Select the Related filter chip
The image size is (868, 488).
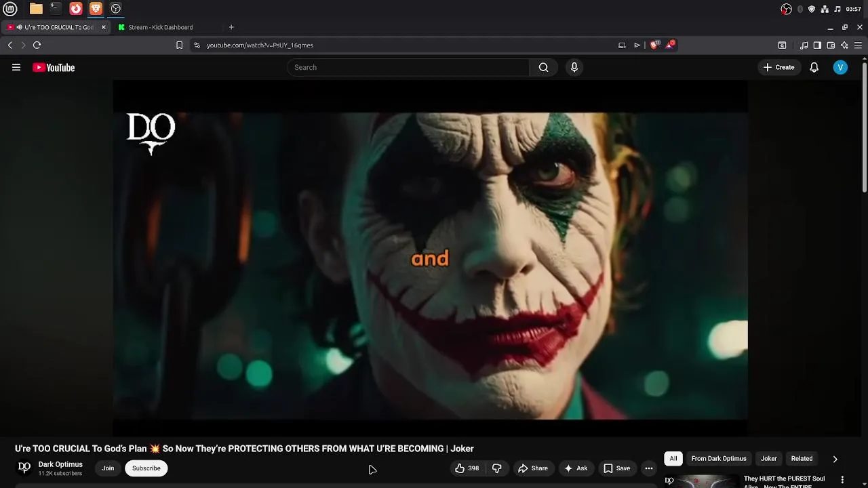tap(802, 459)
